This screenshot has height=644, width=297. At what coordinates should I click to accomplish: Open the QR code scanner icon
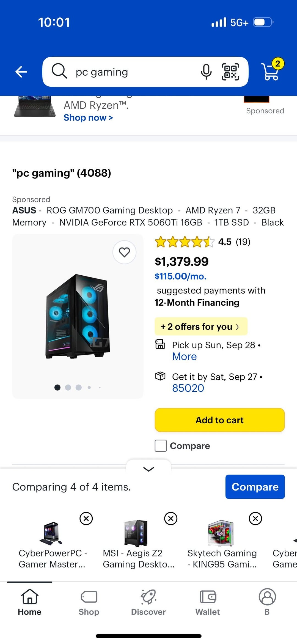pos(230,72)
